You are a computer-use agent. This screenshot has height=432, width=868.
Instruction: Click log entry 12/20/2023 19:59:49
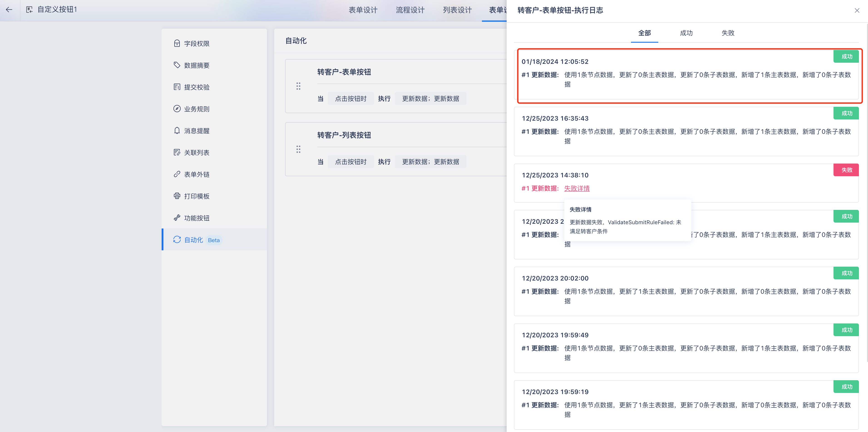tap(686, 348)
